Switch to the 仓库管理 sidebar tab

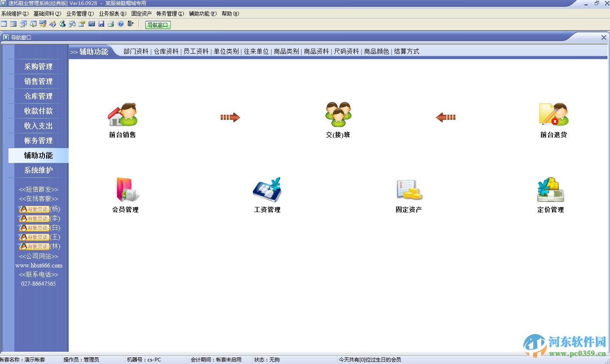tap(38, 96)
